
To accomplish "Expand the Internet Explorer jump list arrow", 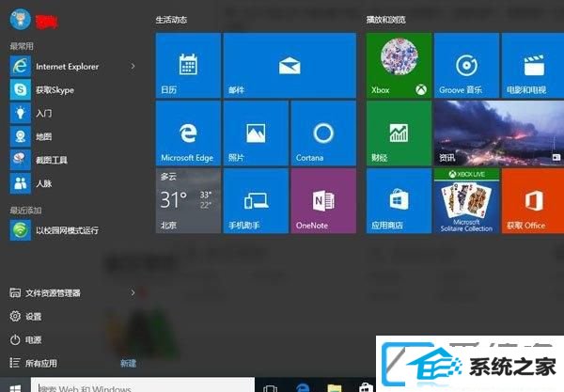I will [x=133, y=66].
